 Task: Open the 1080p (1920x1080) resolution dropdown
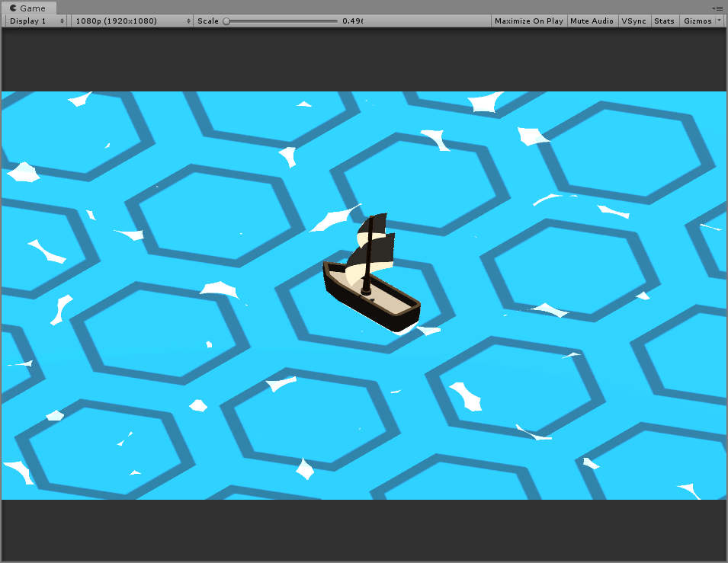pos(131,21)
